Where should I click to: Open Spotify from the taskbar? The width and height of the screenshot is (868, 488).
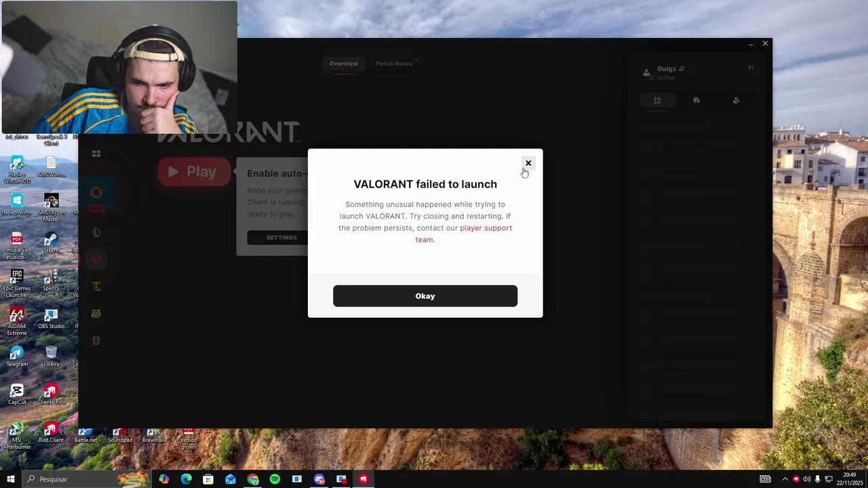tap(275, 479)
